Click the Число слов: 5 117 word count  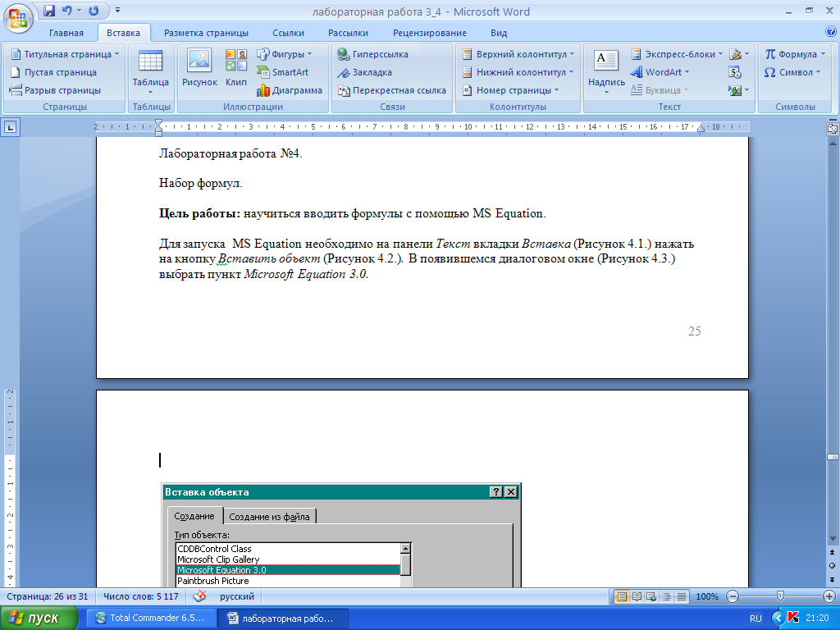pos(141,596)
